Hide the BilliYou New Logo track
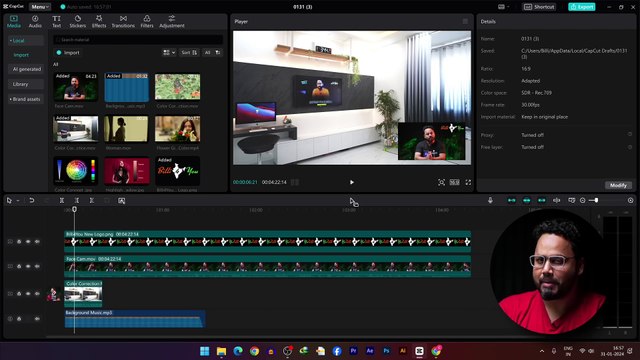The width and height of the screenshot is (640, 360). (x=28, y=242)
